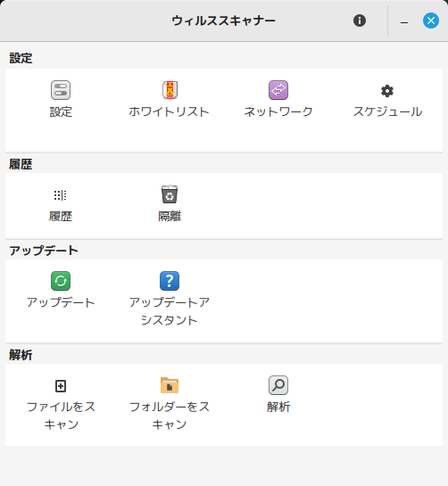Viewport: 448px width, 486px height.
Task: Launch the green アップデート refresh icon
Action: (61, 281)
